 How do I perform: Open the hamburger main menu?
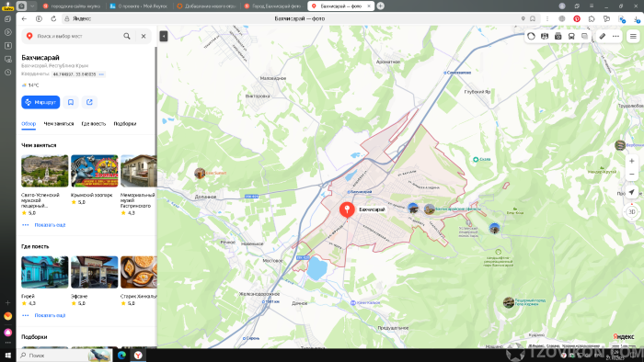(x=633, y=36)
